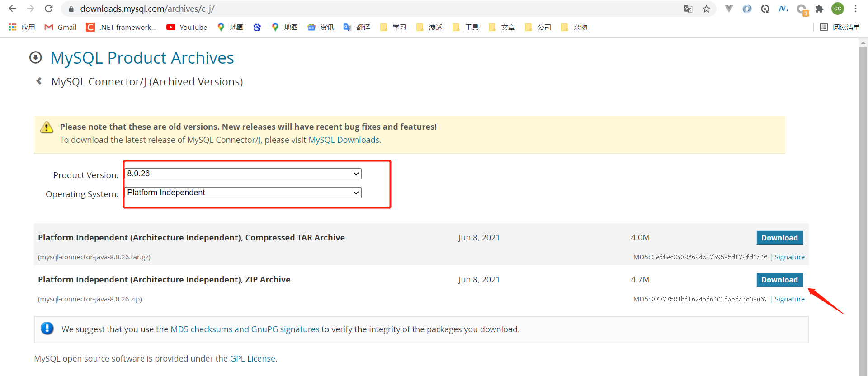
Task: Open the second 地图 maps bookmark
Action: (x=285, y=27)
